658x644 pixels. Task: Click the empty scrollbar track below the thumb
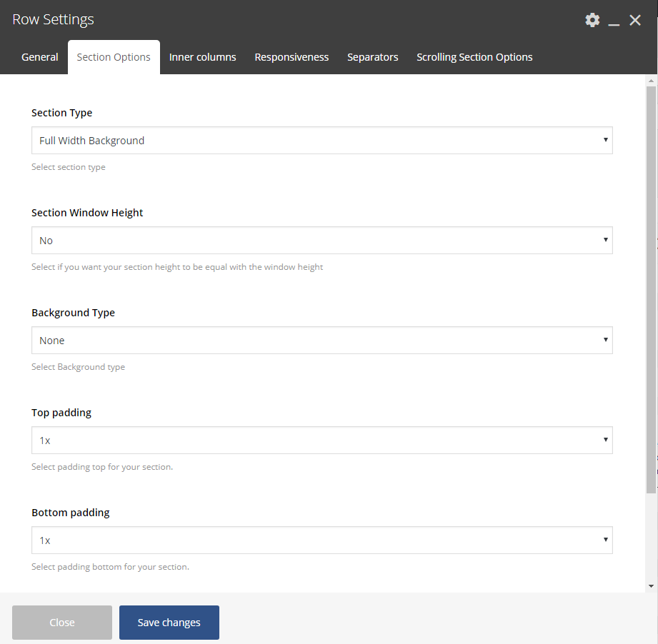pos(650,535)
